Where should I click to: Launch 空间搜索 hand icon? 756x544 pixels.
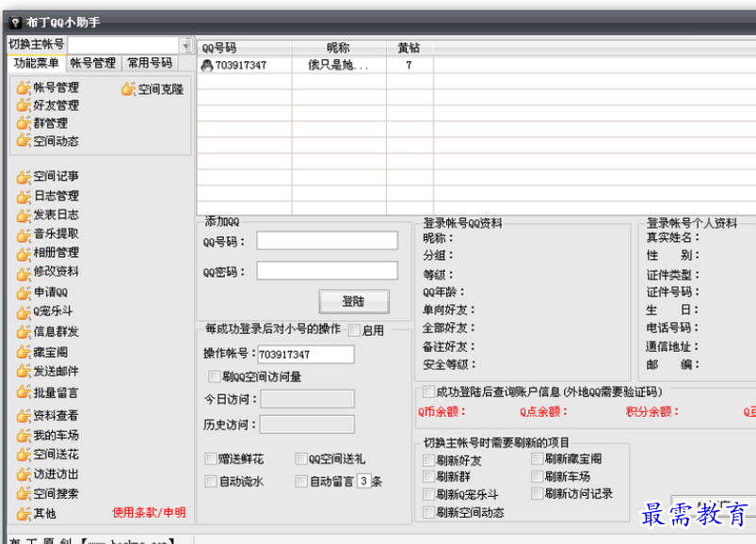[24, 494]
